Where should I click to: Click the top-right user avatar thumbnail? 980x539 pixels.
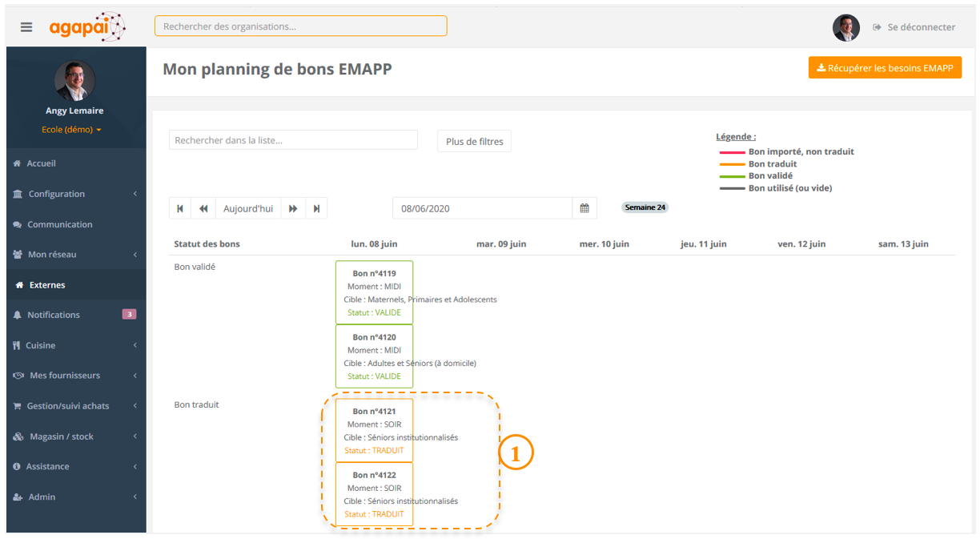click(845, 27)
